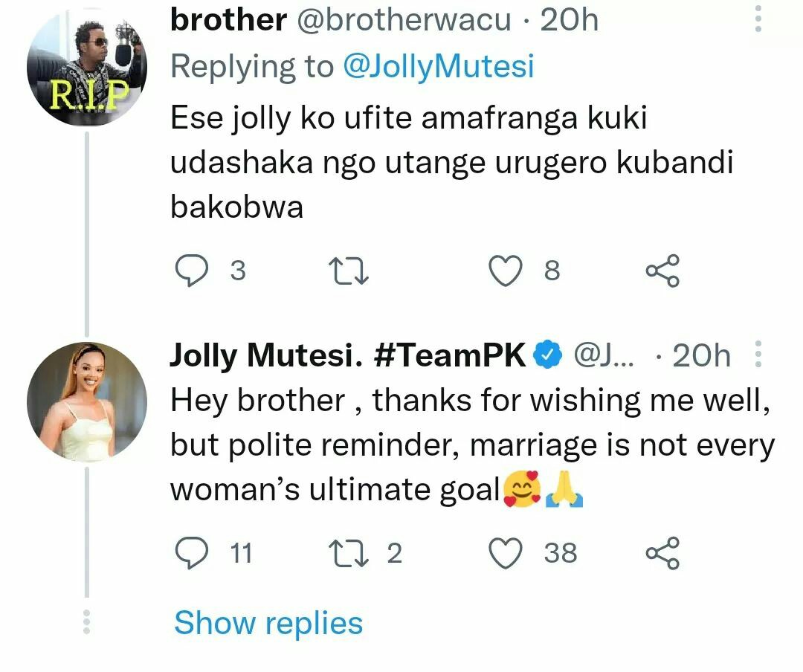Open the @brotherwacu profile handle

tap(404, 21)
